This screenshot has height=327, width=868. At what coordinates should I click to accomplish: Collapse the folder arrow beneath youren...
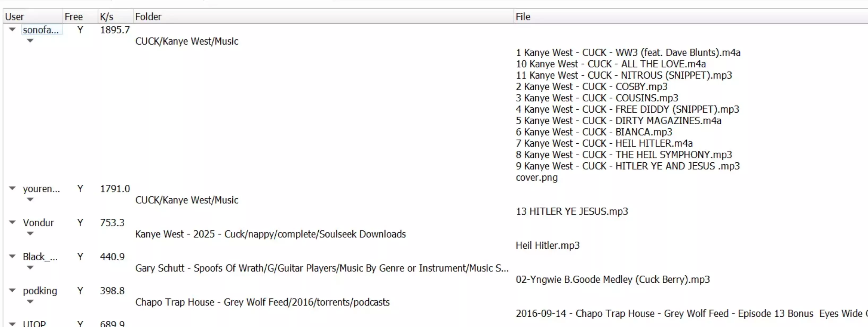coord(30,200)
